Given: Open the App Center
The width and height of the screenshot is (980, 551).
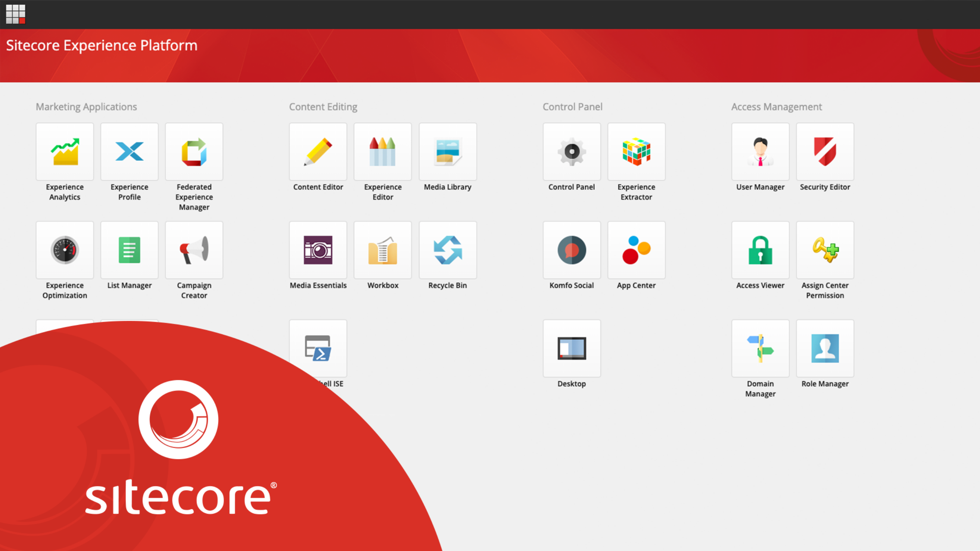Looking at the screenshot, I should pos(637,250).
